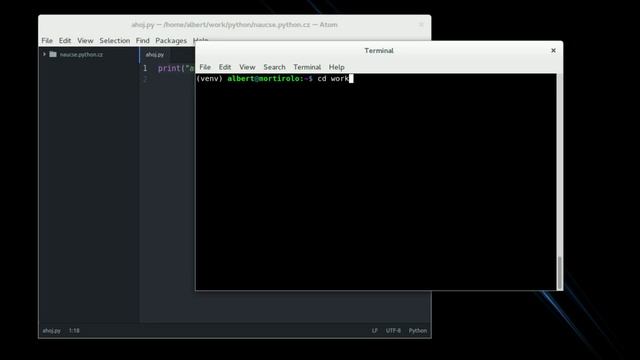Open the Atom window's View menu
This screenshot has width=640, height=360.
click(85, 40)
